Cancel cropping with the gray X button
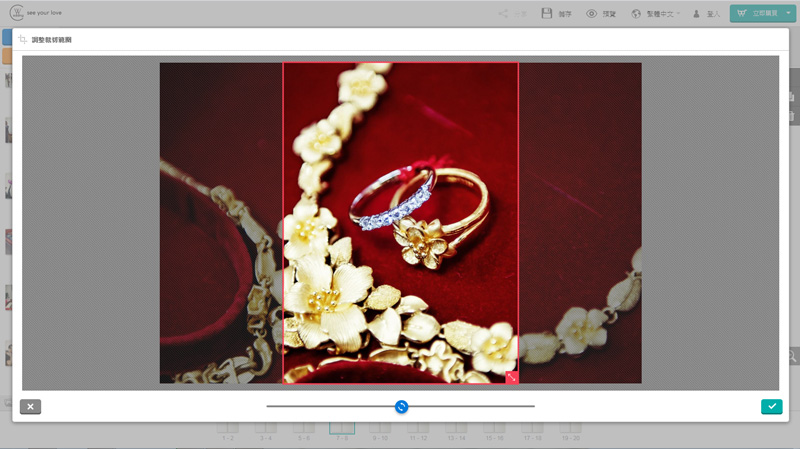This screenshot has height=449, width=800. coord(30,406)
